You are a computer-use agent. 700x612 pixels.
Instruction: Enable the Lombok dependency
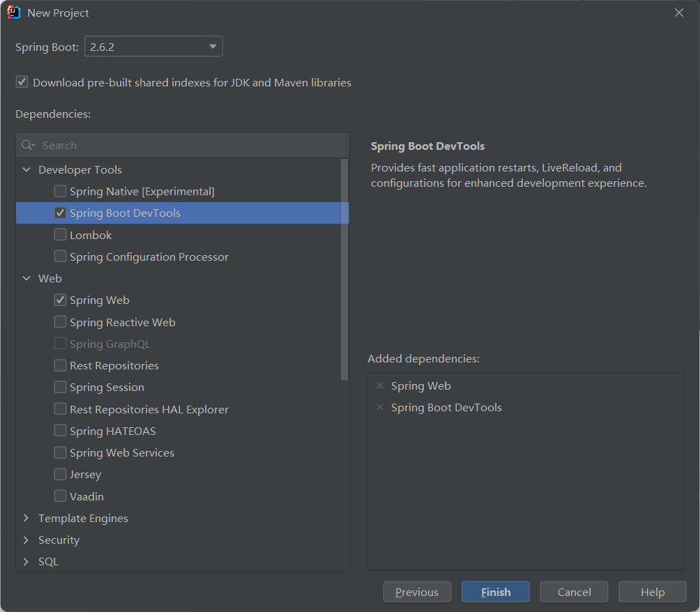tap(60, 235)
